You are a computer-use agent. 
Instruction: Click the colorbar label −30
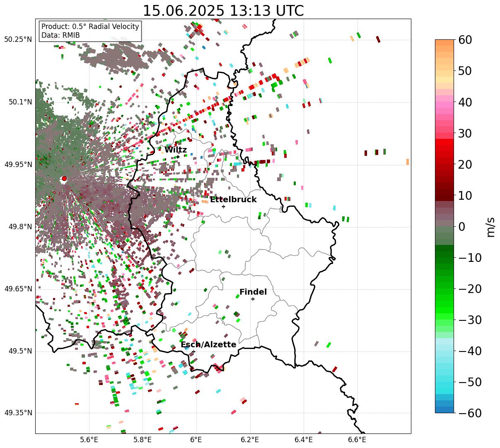pos(470,320)
